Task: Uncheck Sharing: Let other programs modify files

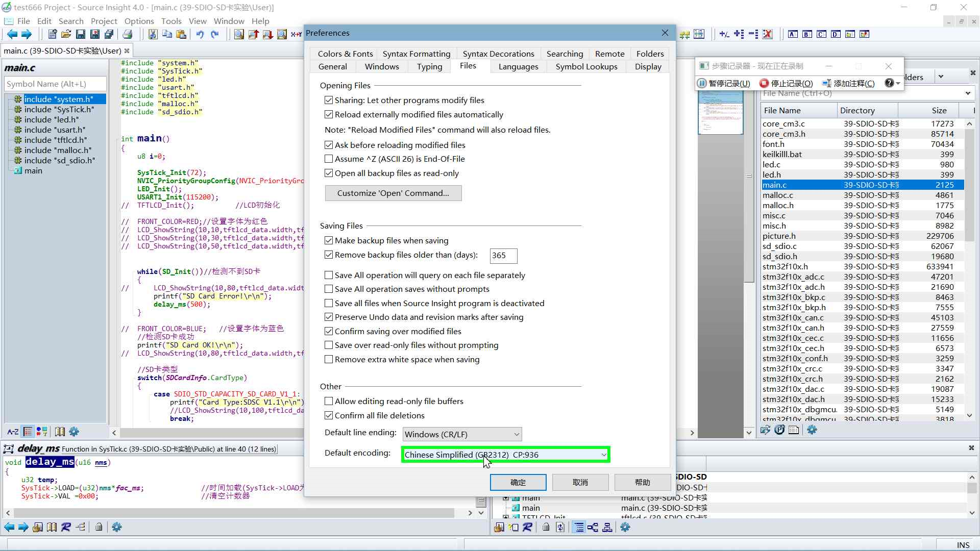Action: click(x=329, y=101)
